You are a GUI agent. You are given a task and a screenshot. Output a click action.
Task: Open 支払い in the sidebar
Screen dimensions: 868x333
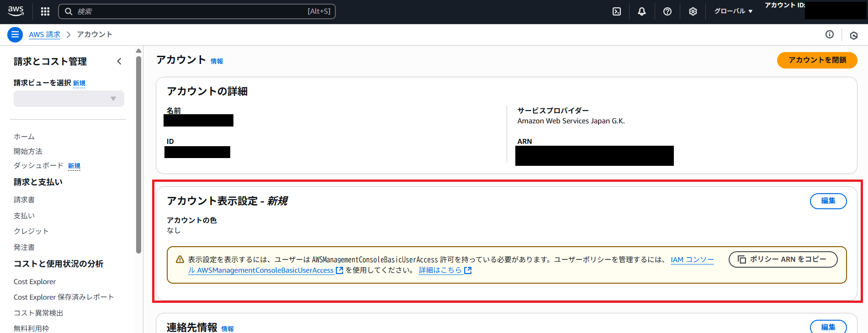(x=24, y=216)
